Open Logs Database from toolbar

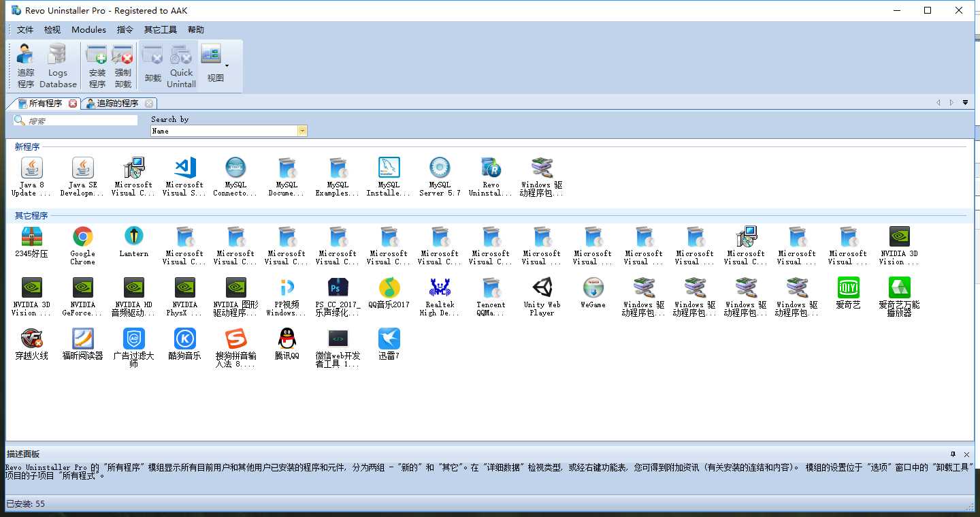point(58,66)
